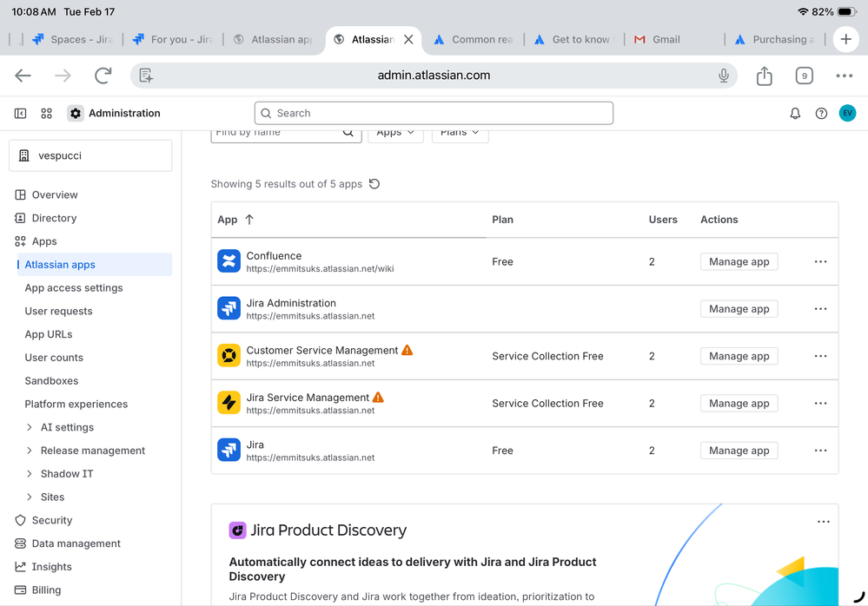868x606 pixels.
Task: Reload the page with the refresh icon
Action: pos(103,76)
